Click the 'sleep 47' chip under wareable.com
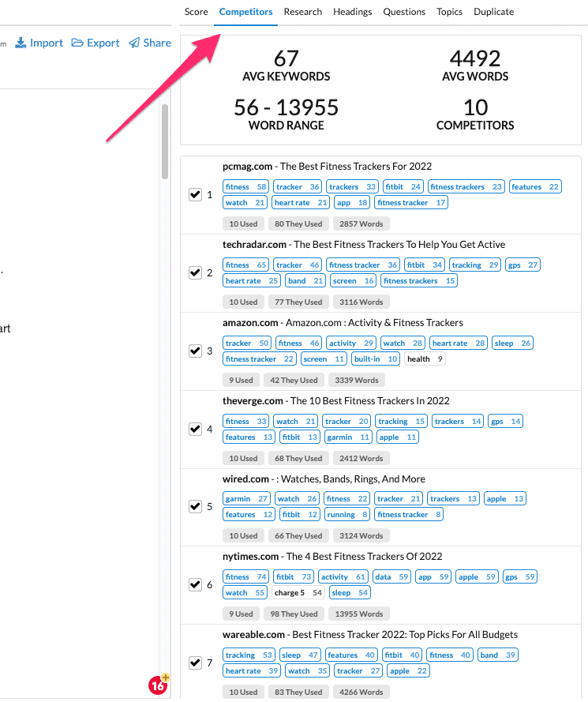The width and height of the screenshot is (588, 702). (300, 655)
